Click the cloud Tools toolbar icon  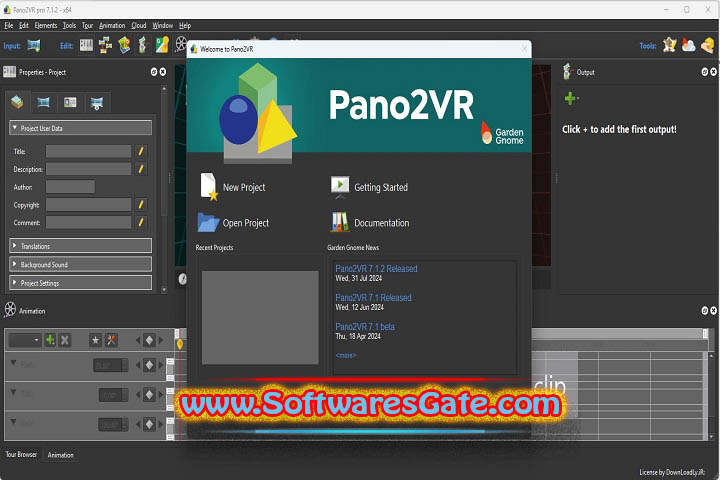(688, 45)
